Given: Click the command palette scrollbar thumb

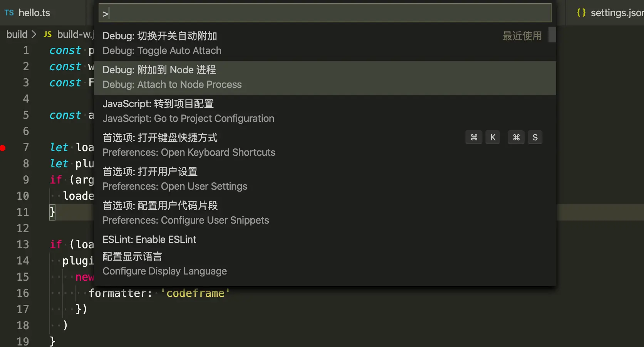Looking at the screenshot, I should 552,35.
